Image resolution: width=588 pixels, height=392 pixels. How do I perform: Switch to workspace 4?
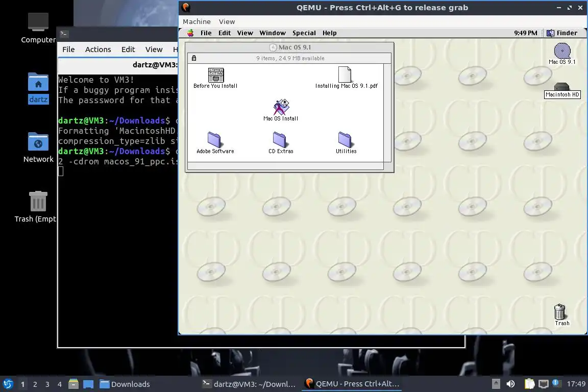click(x=60, y=384)
